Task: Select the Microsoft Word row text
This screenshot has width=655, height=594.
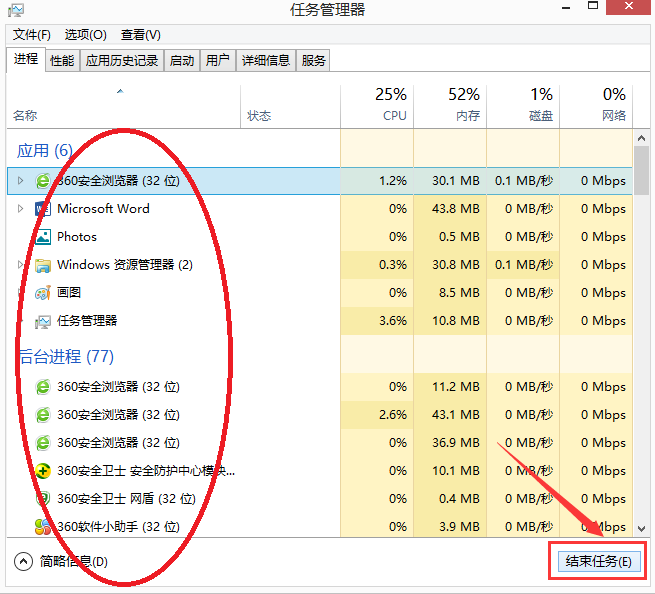Action: click(x=103, y=208)
